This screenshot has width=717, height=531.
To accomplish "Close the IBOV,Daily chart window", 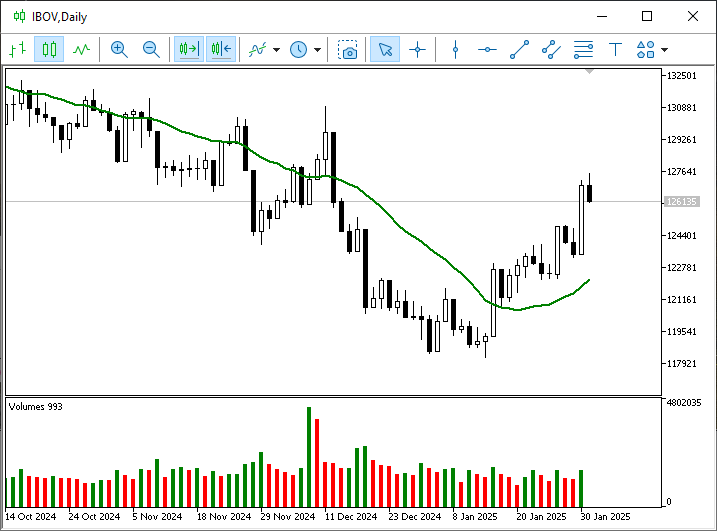I will (693, 16).
